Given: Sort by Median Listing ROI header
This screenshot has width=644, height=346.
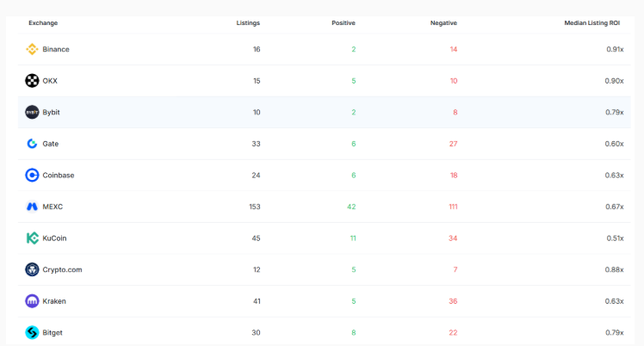Looking at the screenshot, I should pyautogui.click(x=591, y=23).
